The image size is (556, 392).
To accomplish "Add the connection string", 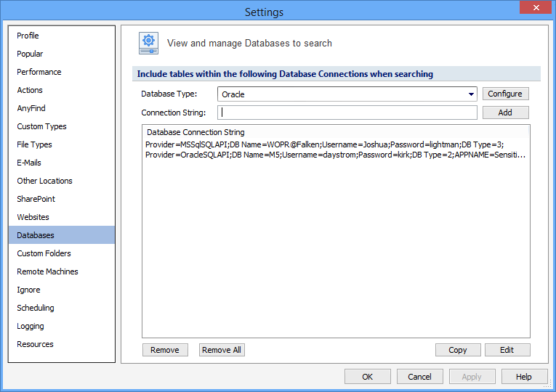I will coord(505,113).
